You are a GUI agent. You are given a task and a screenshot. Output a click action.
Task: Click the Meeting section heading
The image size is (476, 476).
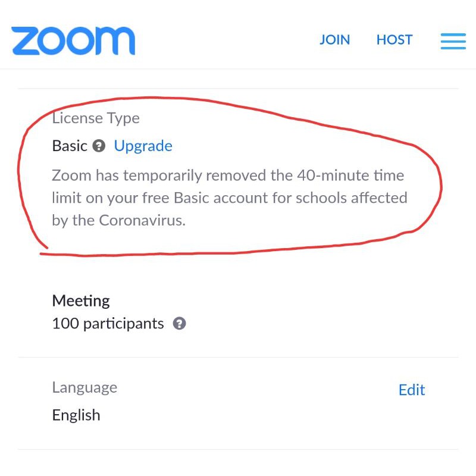(81, 300)
